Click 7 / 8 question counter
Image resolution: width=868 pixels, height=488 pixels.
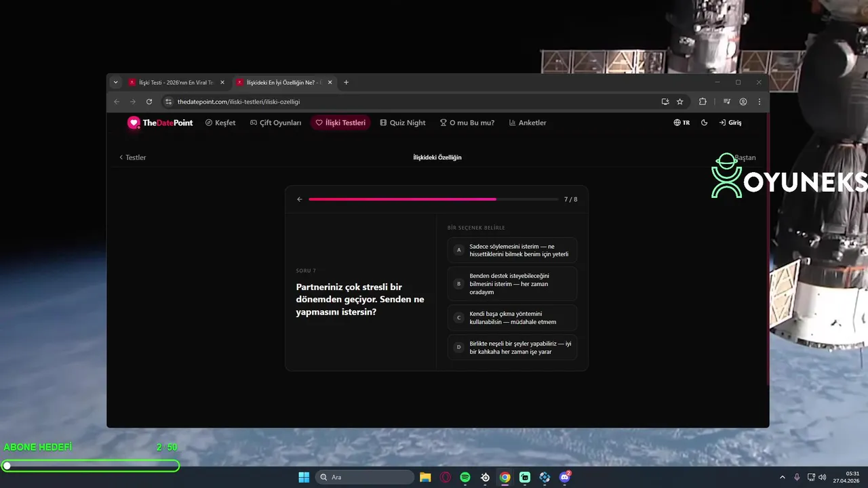[x=571, y=199]
